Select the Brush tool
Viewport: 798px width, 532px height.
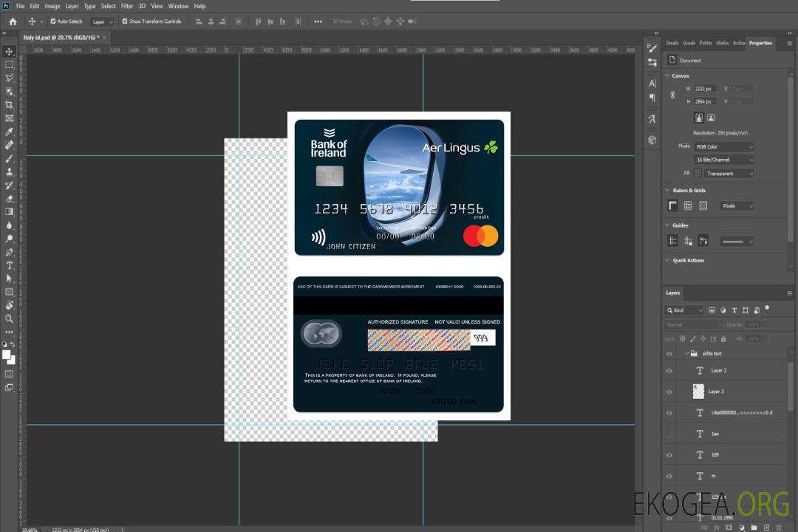click(x=9, y=158)
